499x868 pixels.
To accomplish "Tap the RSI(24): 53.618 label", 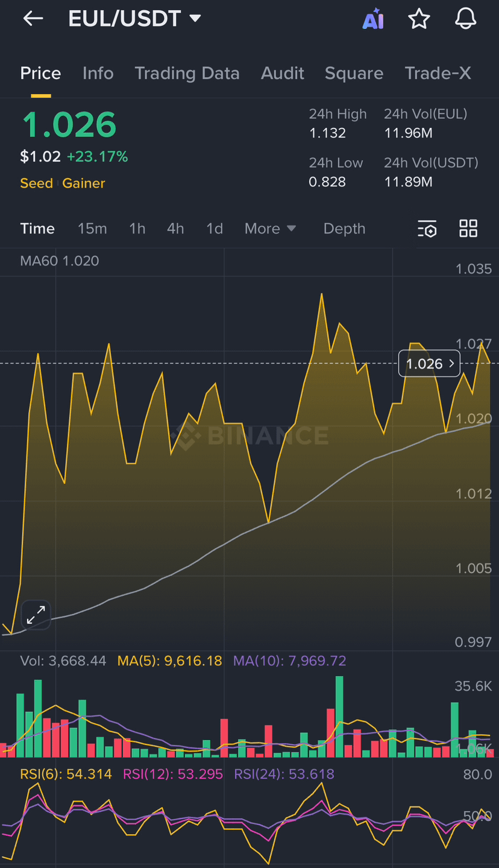I will coord(284,774).
